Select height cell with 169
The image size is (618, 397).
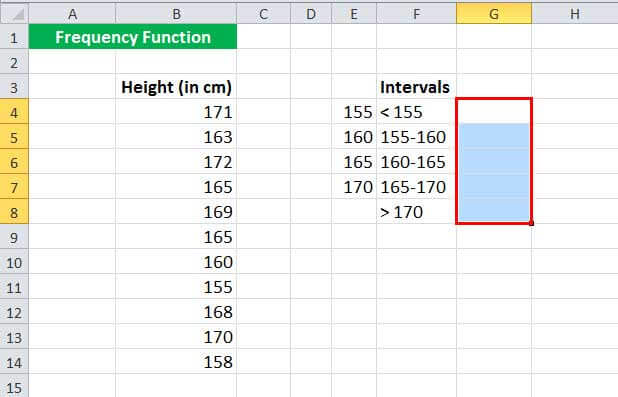176,212
